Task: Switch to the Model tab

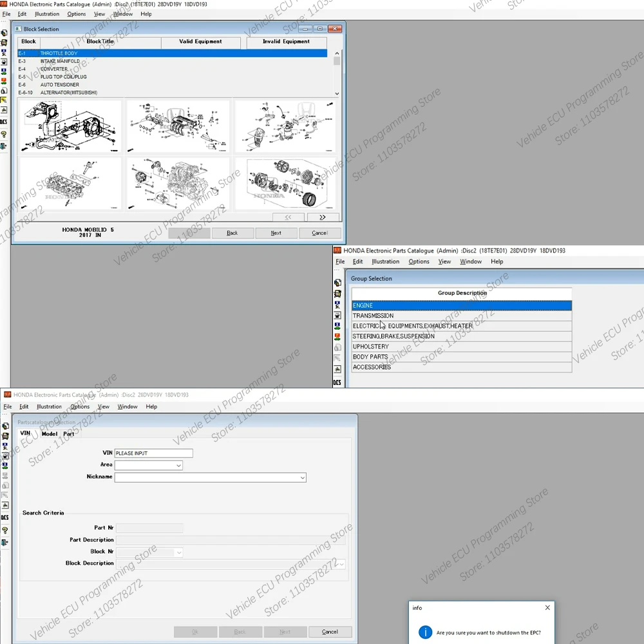Action: [x=50, y=433]
